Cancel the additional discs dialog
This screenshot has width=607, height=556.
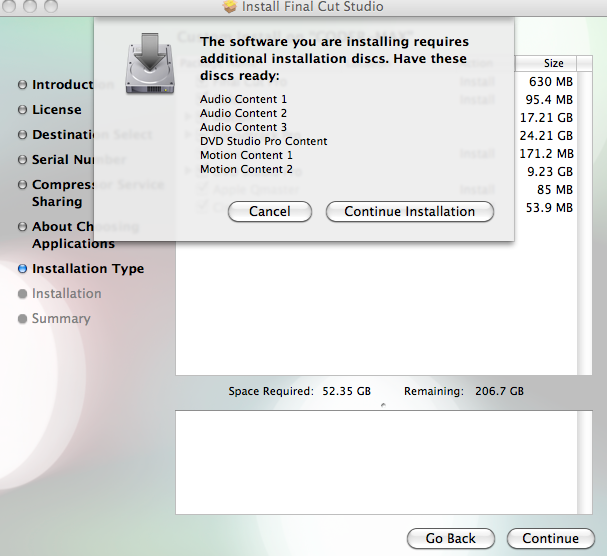tap(269, 211)
